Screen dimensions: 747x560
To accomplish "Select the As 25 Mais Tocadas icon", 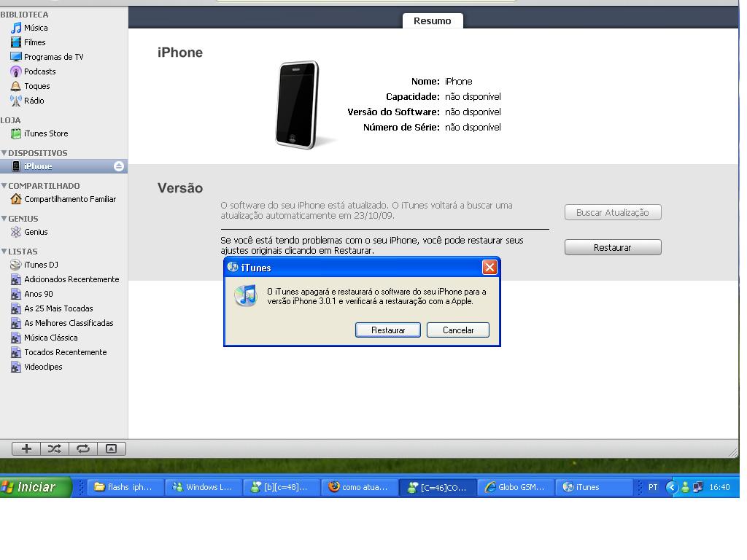I will click(x=16, y=308).
